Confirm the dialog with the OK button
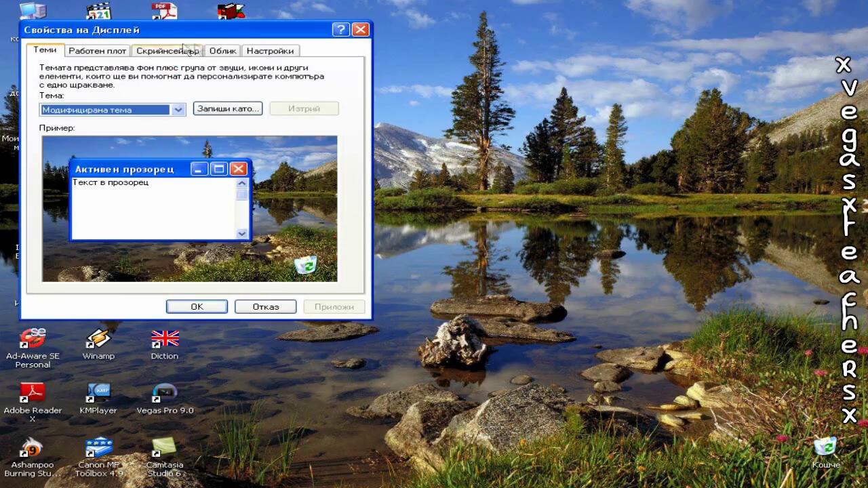This screenshot has height=488, width=868. pos(197,307)
